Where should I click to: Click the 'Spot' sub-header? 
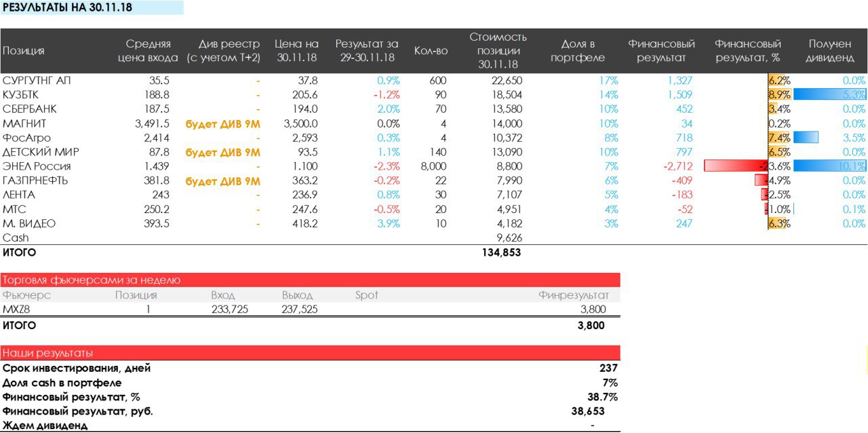coord(366,295)
